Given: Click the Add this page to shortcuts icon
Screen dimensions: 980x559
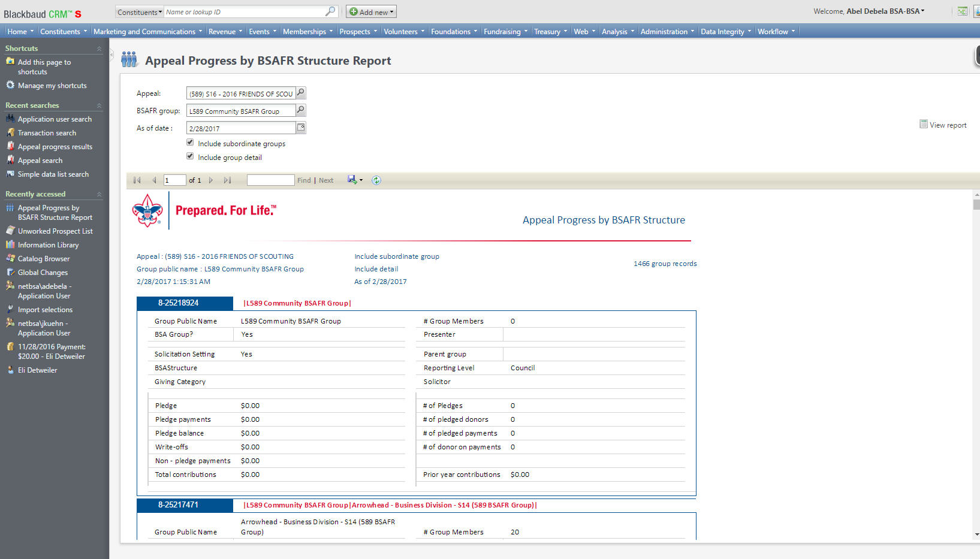Looking at the screenshot, I should tap(10, 61).
